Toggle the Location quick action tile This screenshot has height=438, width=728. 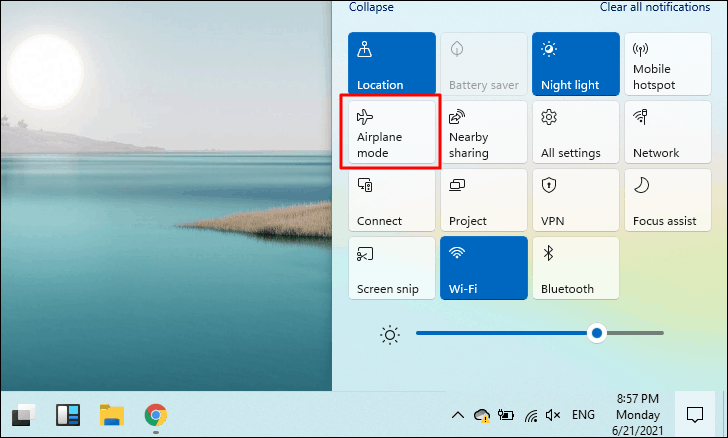pyautogui.click(x=392, y=64)
